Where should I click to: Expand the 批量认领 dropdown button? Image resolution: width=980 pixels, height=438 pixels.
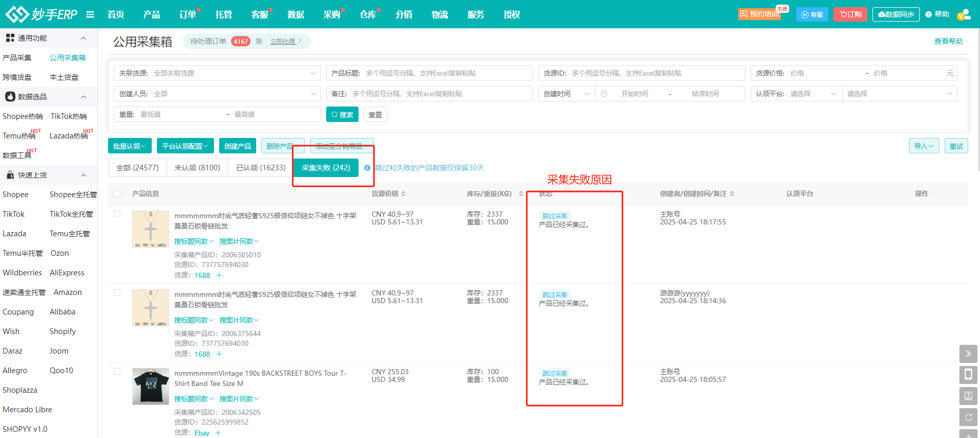(x=130, y=146)
